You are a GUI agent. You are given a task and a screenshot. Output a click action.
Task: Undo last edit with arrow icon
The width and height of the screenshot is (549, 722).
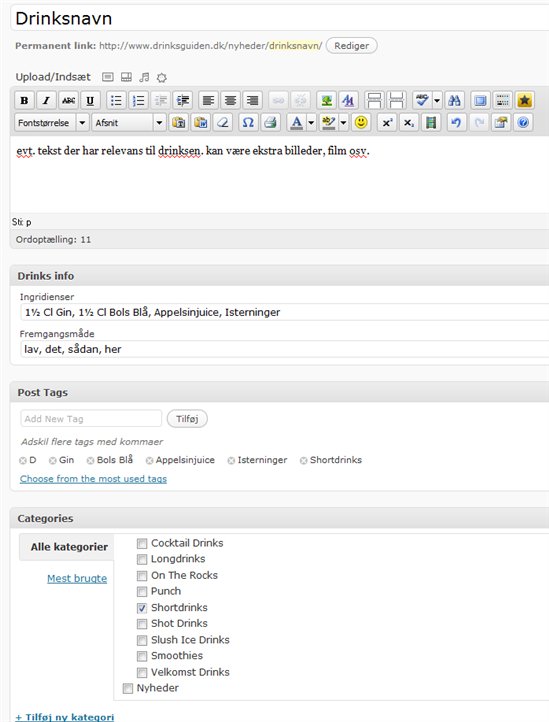pos(456,122)
